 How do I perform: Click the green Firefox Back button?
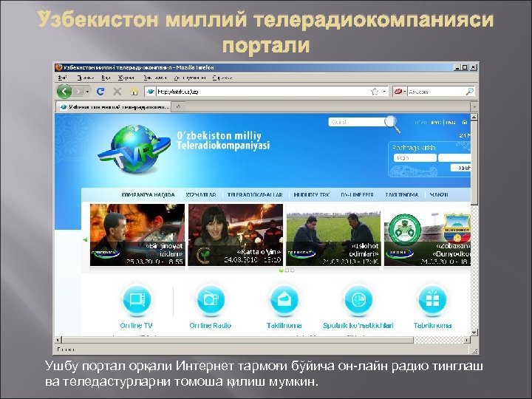[x=64, y=92]
